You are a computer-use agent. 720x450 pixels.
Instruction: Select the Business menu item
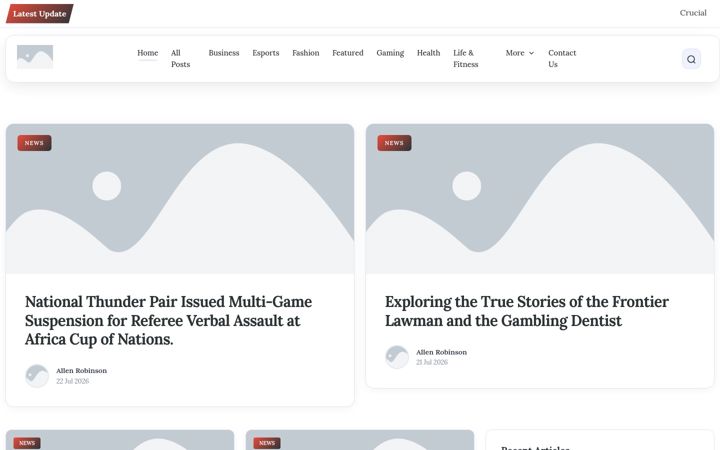click(224, 53)
